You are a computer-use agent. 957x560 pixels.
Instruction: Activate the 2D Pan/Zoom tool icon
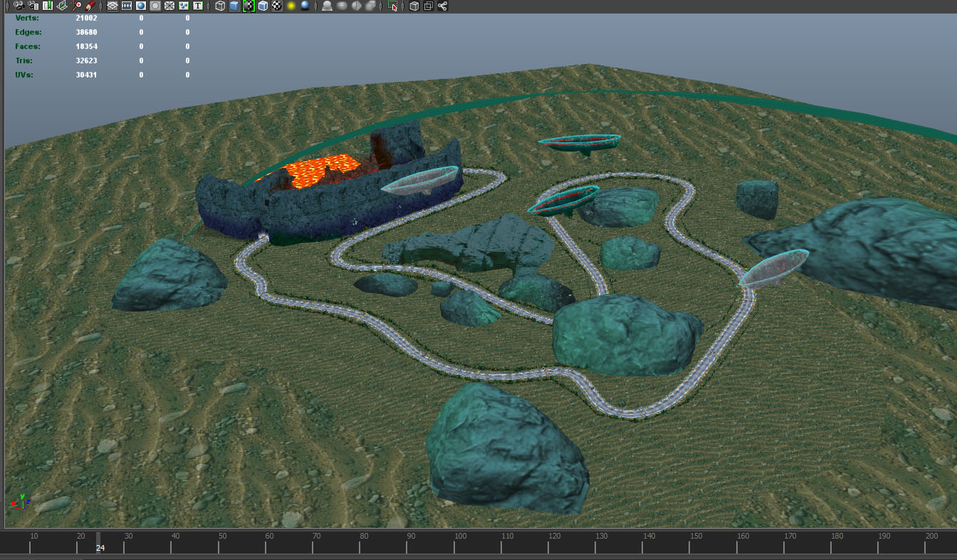pyautogui.click(x=76, y=6)
